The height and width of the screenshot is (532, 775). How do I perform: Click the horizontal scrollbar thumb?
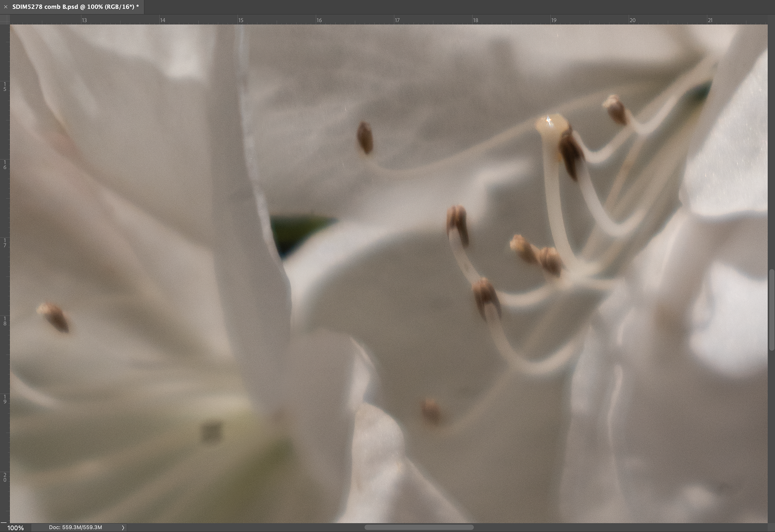419,528
